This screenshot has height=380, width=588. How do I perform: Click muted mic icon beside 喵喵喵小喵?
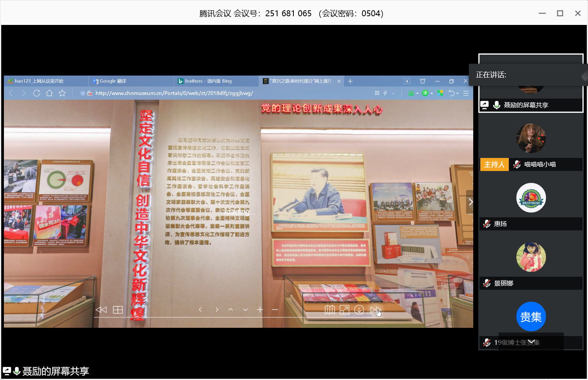point(517,165)
